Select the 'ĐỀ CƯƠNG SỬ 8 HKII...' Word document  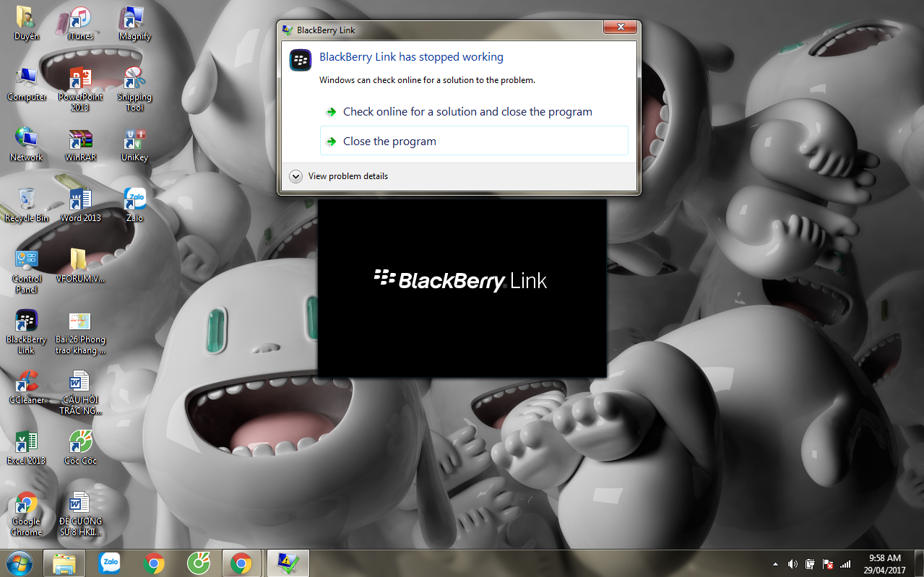80,514
